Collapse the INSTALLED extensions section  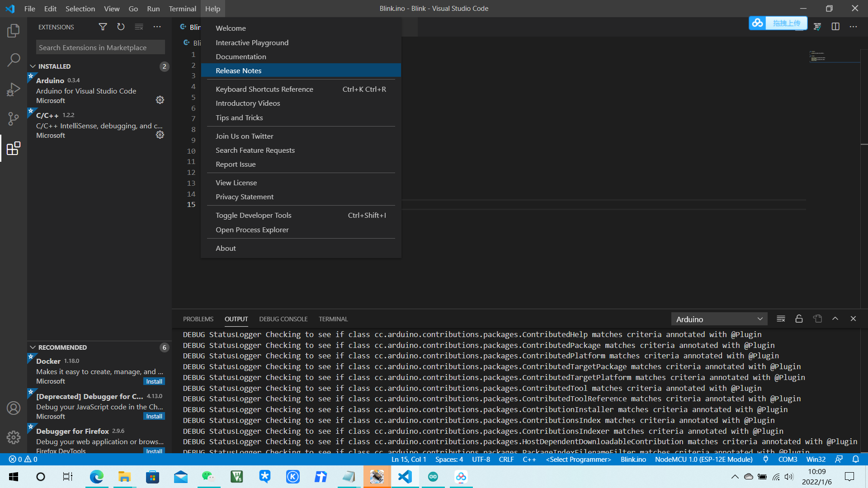33,66
